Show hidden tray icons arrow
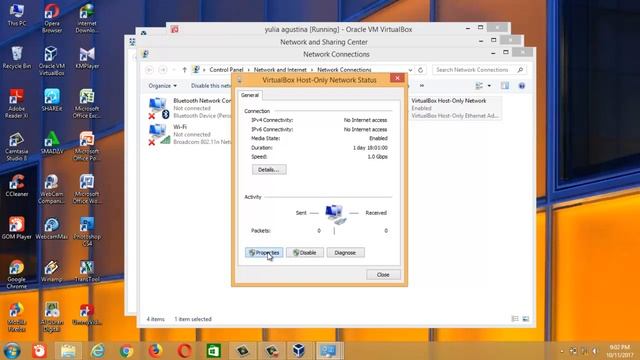The image size is (640, 360). 562,351
